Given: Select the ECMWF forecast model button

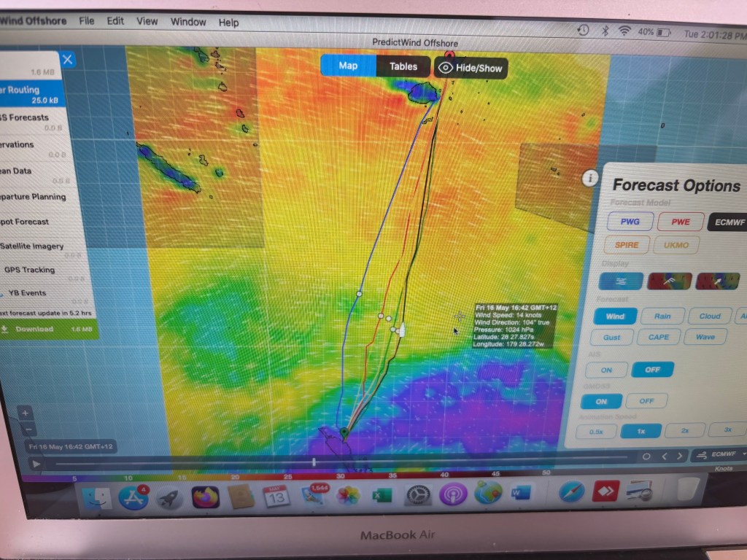Looking at the screenshot, I should (x=728, y=222).
